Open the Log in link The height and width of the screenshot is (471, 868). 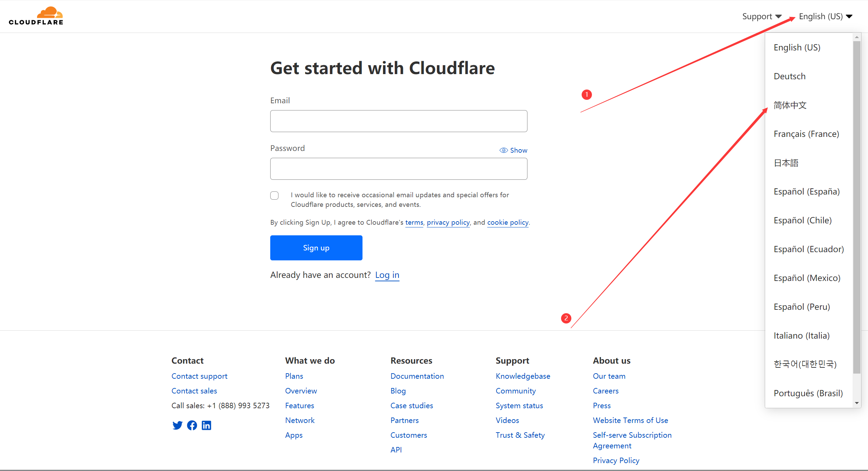387,275
